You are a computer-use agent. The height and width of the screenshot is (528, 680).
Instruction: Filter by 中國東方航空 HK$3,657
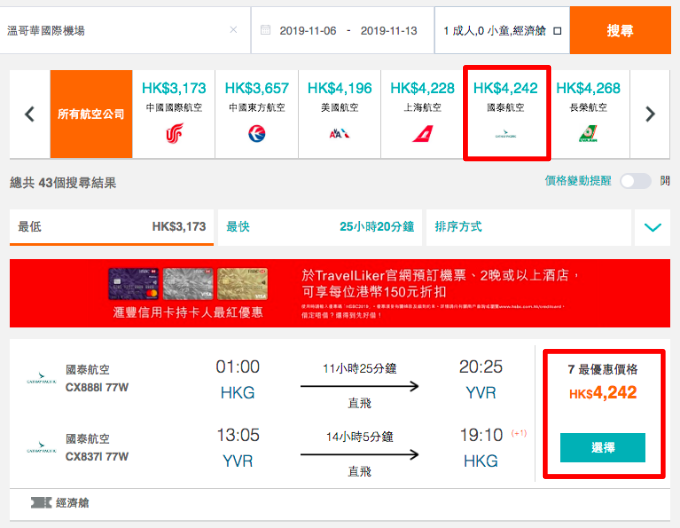coord(257,114)
